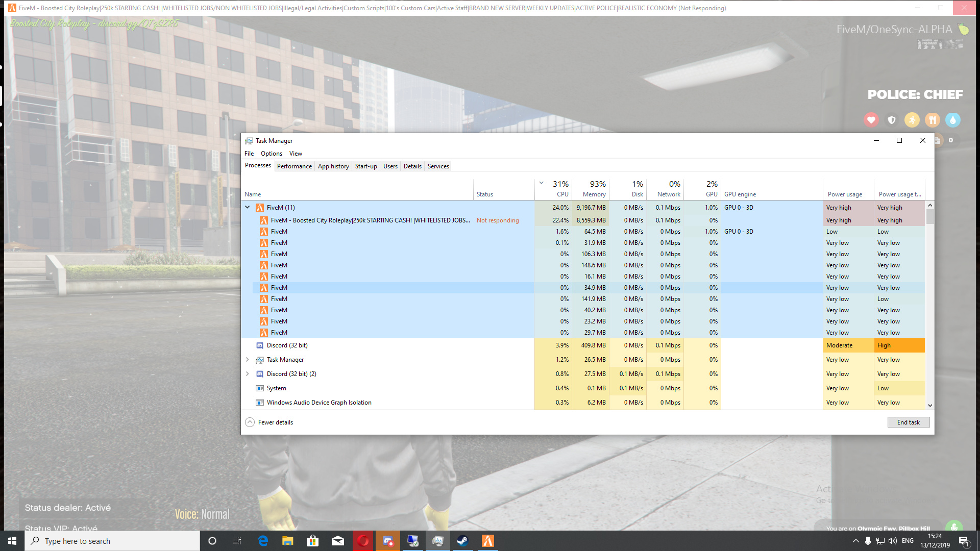Viewport: 980px width, 551px height.
Task: Open the Mail app from the taskbar
Action: (x=338, y=541)
